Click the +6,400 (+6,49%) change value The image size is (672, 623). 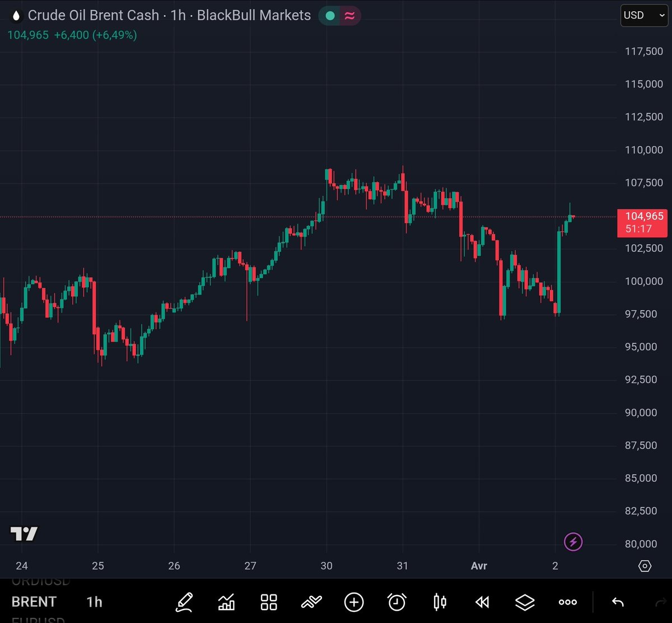95,35
